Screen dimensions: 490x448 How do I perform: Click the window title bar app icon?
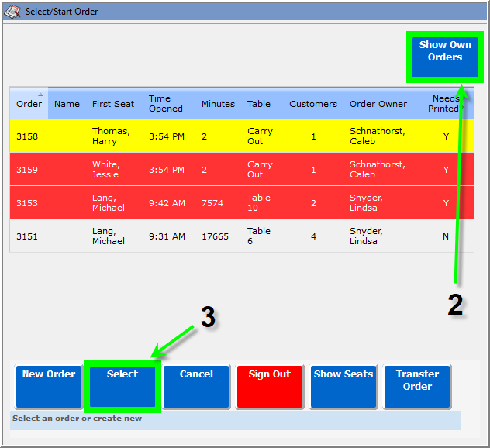point(12,12)
